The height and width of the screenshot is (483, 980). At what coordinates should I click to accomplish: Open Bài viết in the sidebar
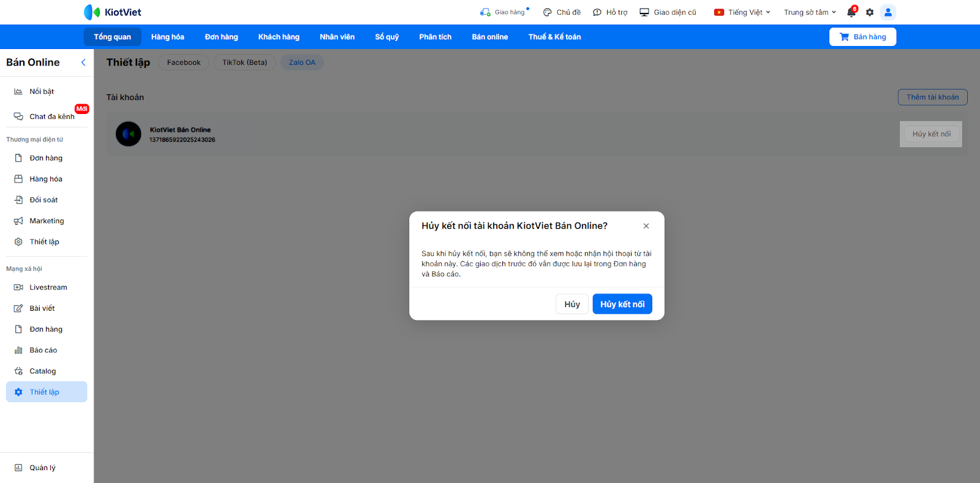click(47, 308)
